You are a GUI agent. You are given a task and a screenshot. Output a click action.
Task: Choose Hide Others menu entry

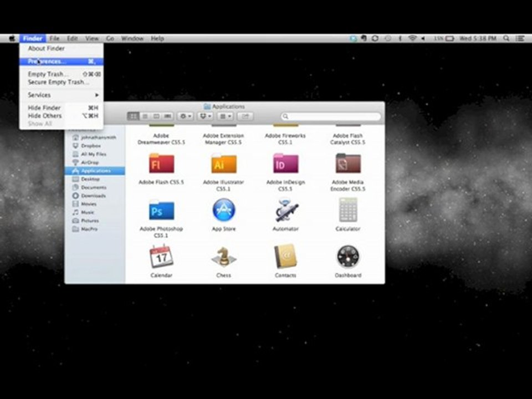(62, 116)
